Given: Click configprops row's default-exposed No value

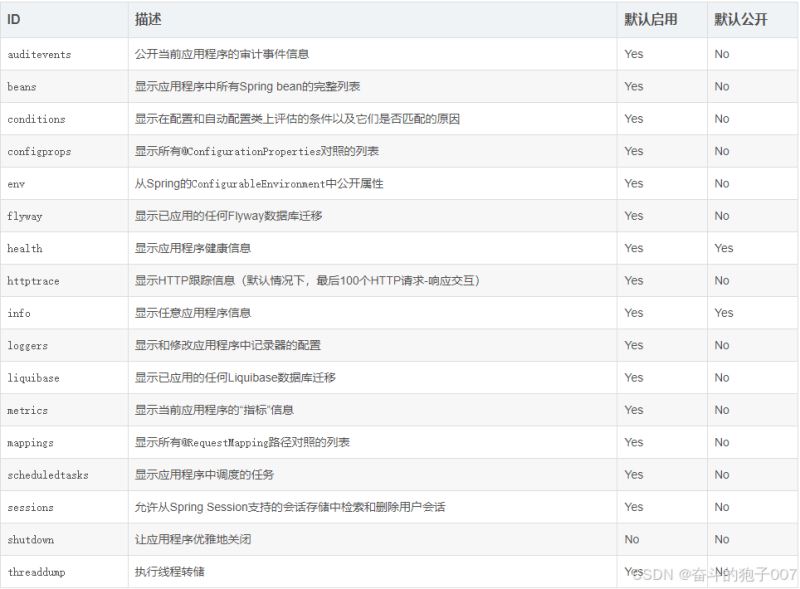Looking at the screenshot, I should (x=722, y=151).
